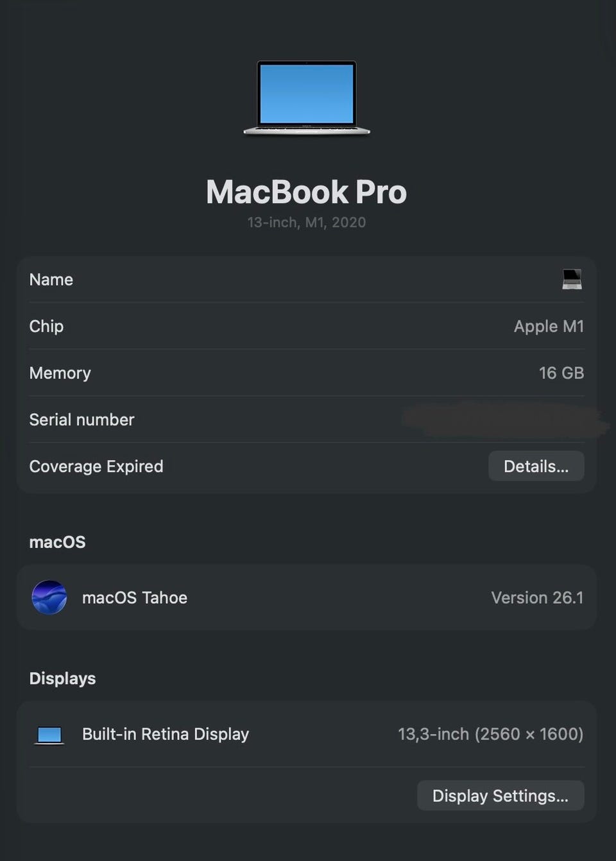Click the redacted serial number value
Screen dimensions: 616x861
point(504,420)
